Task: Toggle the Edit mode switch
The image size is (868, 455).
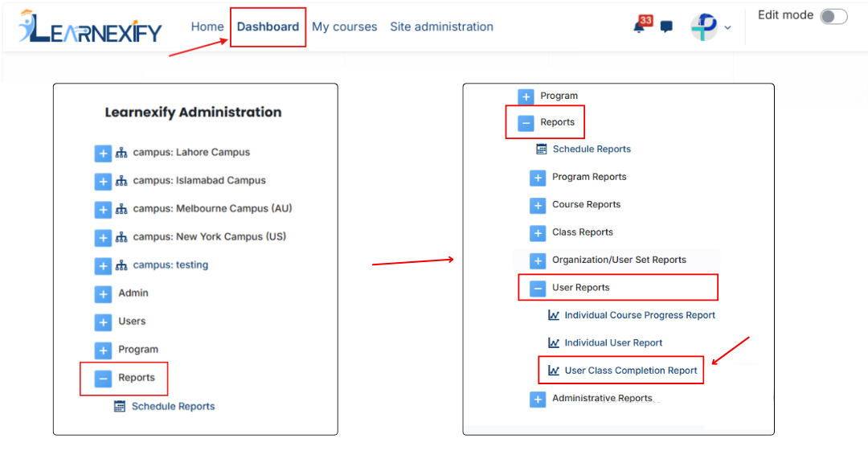Action: point(833,16)
